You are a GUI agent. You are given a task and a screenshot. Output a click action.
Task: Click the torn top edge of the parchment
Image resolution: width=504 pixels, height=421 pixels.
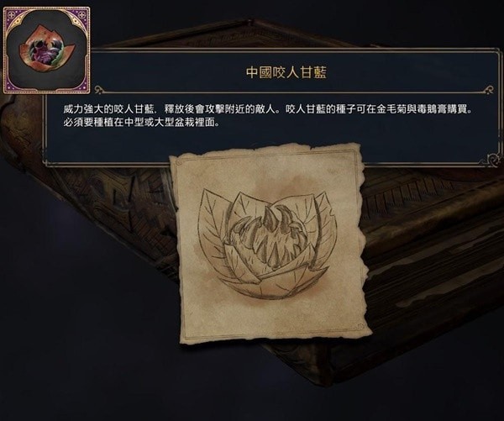pyautogui.click(x=265, y=151)
